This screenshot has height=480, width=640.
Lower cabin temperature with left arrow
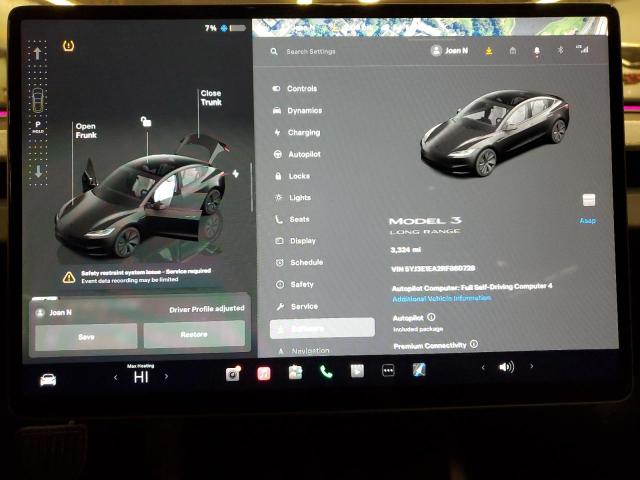[116, 377]
